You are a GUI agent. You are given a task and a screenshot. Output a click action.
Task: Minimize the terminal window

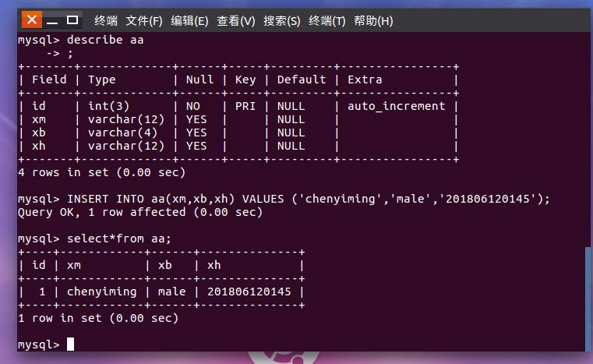click(x=52, y=20)
